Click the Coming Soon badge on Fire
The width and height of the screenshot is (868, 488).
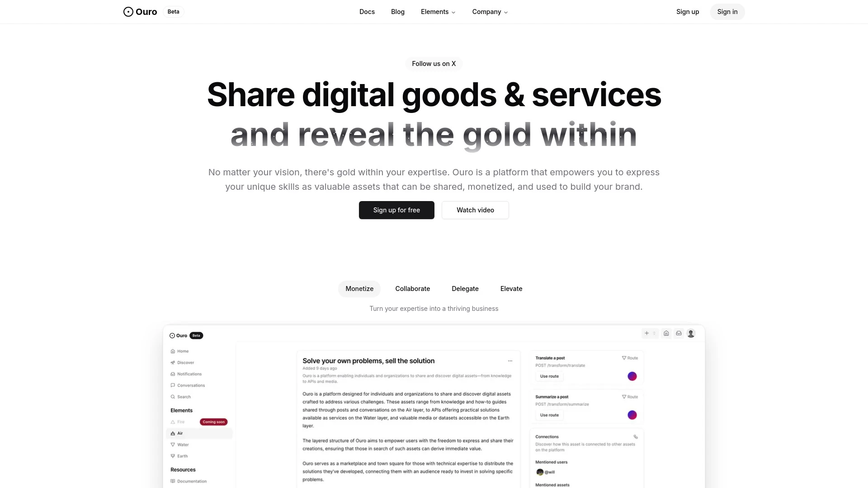[213, 422]
